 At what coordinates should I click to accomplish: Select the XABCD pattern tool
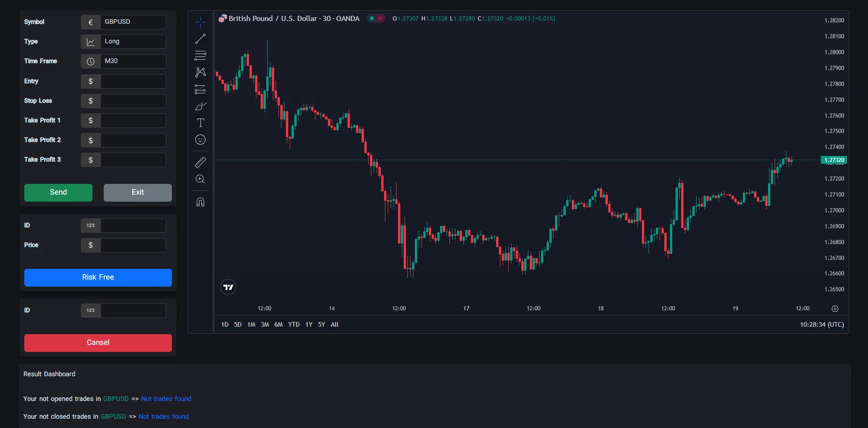tap(200, 72)
